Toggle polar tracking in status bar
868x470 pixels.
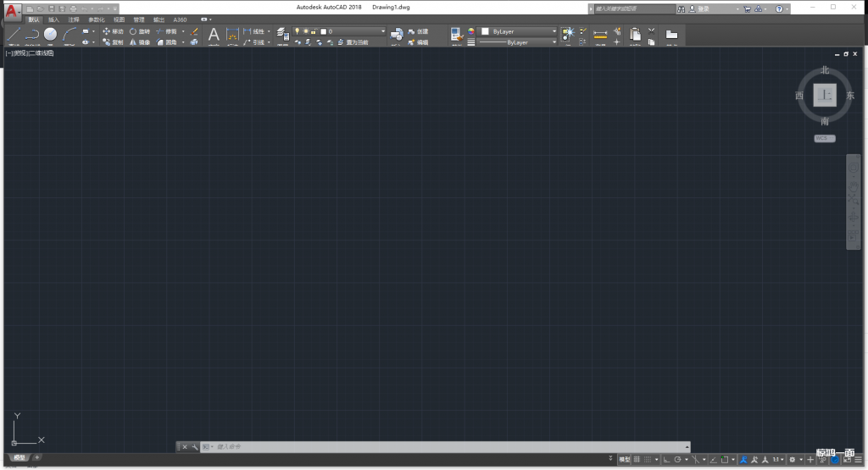click(x=677, y=460)
